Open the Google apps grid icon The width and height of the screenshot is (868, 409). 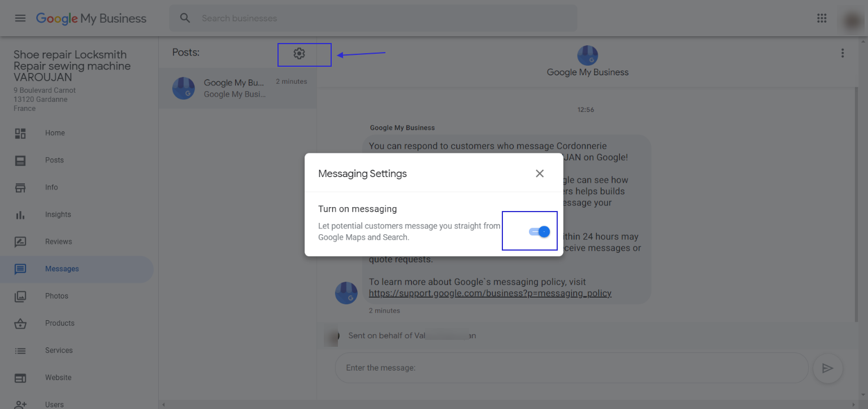point(822,18)
